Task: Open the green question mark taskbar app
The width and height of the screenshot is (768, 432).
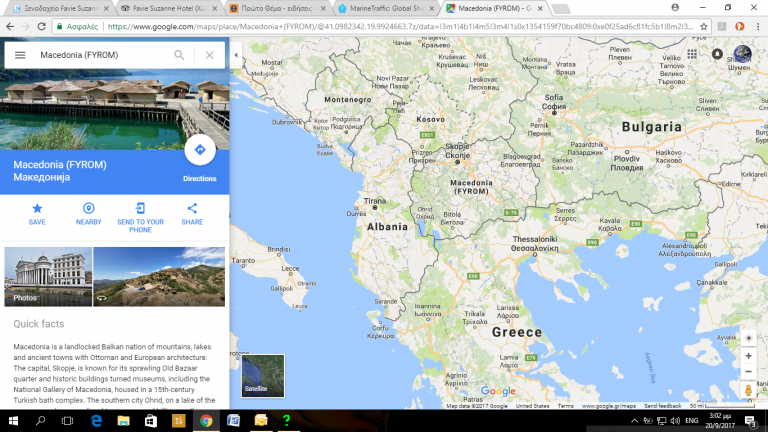Action: (x=287, y=421)
